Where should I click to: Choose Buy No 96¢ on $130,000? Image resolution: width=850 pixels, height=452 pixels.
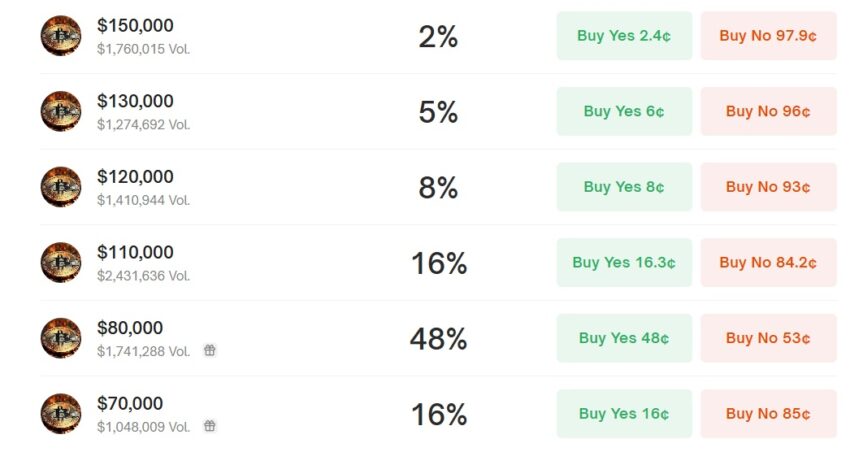point(768,111)
